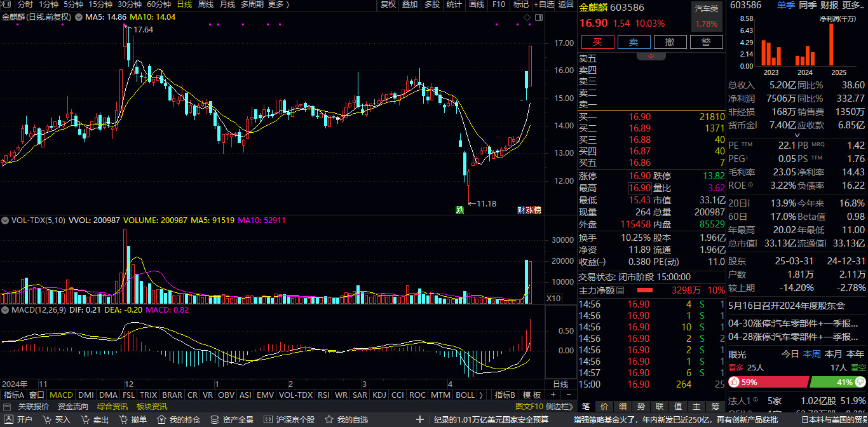This screenshot has height=427, width=868.
Task: Click indicator scroll-right arrow after BOLL
Action: (x=481, y=395)
